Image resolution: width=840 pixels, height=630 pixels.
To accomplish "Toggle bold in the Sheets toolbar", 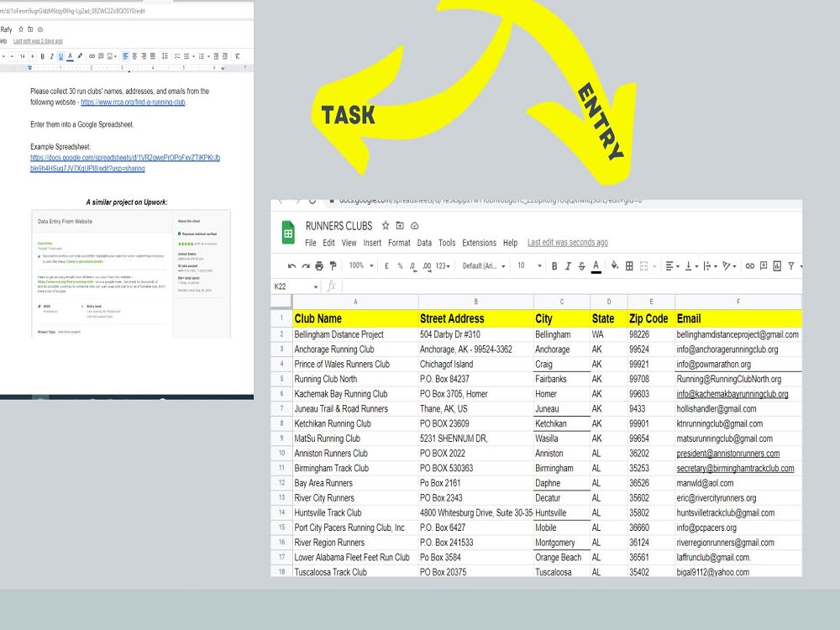I will click(554, 265).
